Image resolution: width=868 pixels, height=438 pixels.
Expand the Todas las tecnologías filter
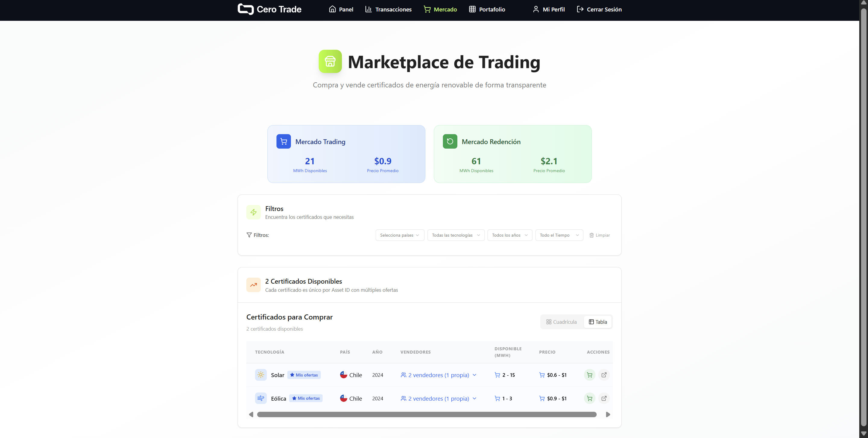(x=456, y=235)
